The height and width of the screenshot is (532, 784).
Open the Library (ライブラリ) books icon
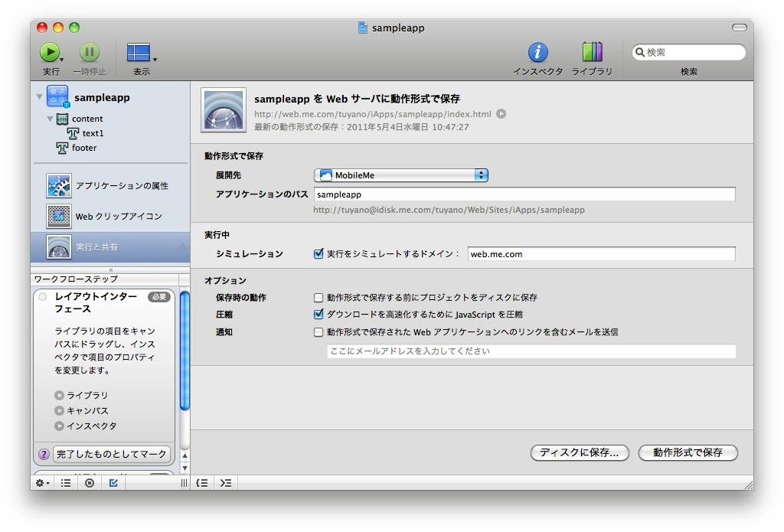[x=592, y=52]
